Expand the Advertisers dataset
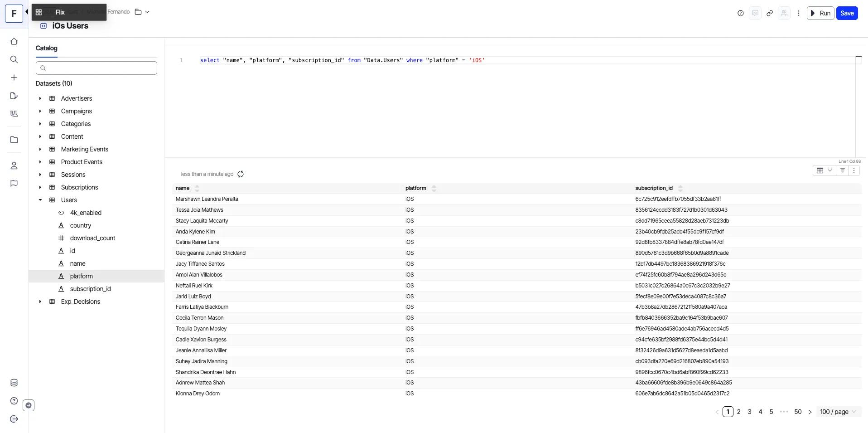 point(40,98)
